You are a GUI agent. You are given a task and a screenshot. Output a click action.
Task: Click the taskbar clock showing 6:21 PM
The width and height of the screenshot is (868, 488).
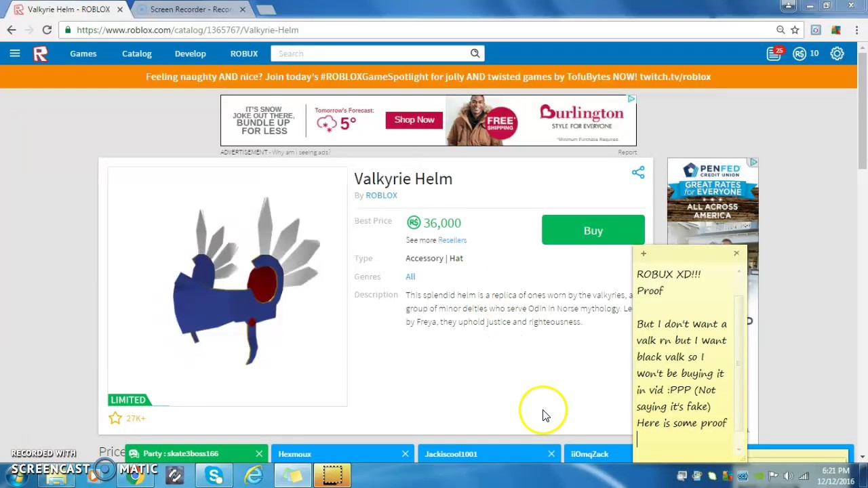click(x=835, y=476)
